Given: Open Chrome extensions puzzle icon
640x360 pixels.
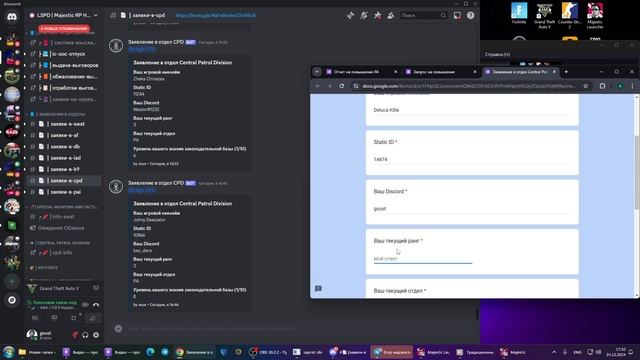Looking at the screenshot, I should [x=602, y=86].
